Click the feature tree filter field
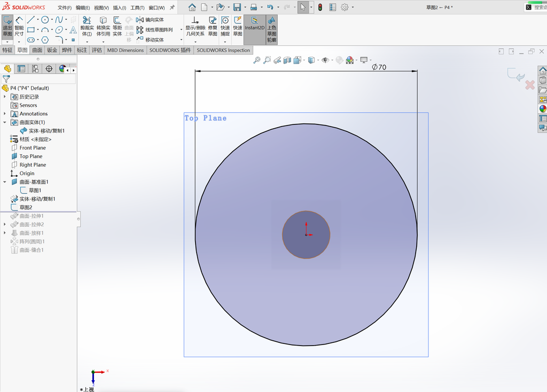The image size is (547, 392). click(38, 79)
